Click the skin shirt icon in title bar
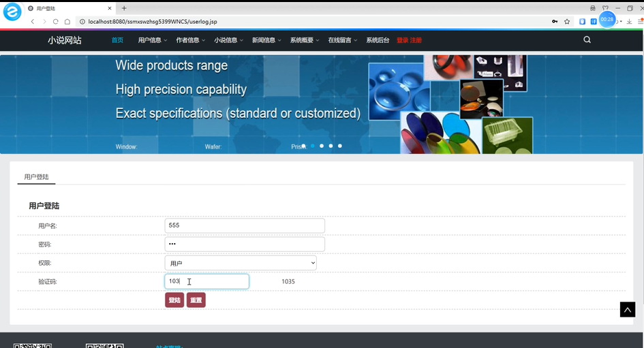 [605, 7]
